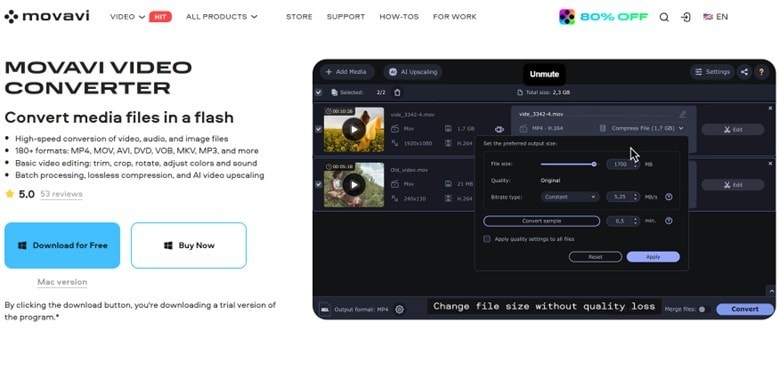Screen dimensions: 780x370
Task: Open the SUPPORT menu item
Action: click(346, 16)
